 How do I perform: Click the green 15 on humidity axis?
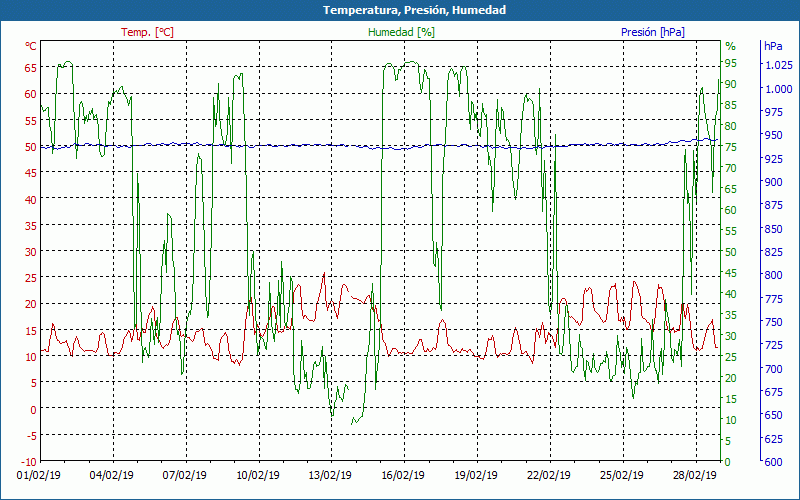tap(731, 399)
